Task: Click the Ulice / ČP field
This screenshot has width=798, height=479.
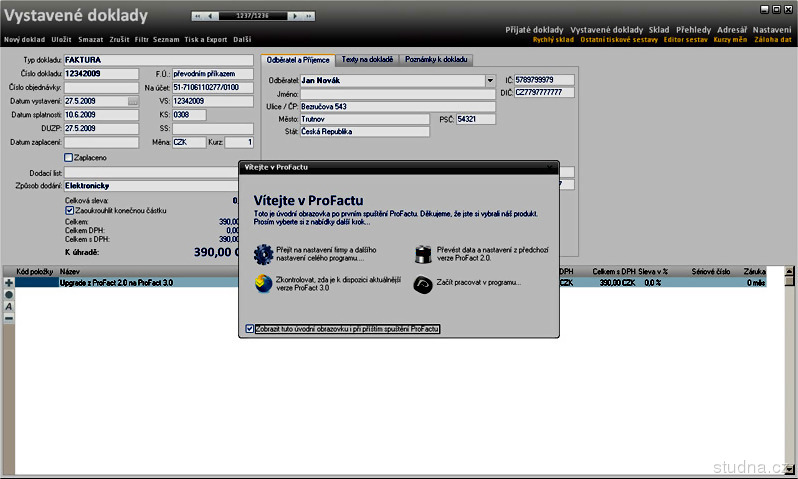Action: [x=397, y=107]
